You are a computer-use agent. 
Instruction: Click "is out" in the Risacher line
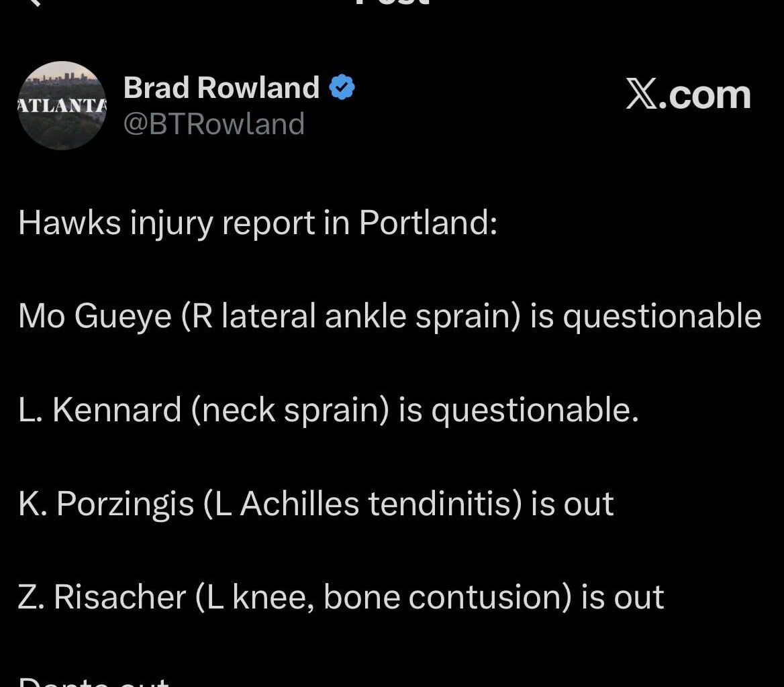pos(622,597)
